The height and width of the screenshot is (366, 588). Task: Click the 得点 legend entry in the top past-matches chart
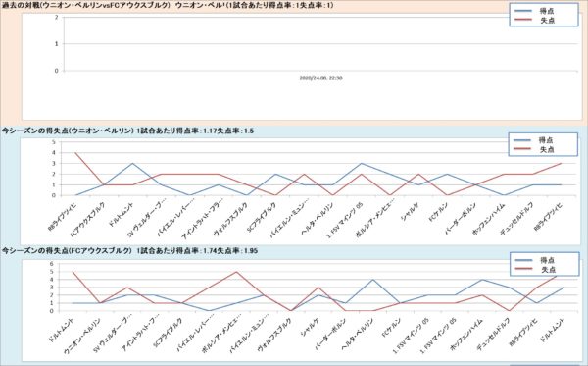[535, 11]
